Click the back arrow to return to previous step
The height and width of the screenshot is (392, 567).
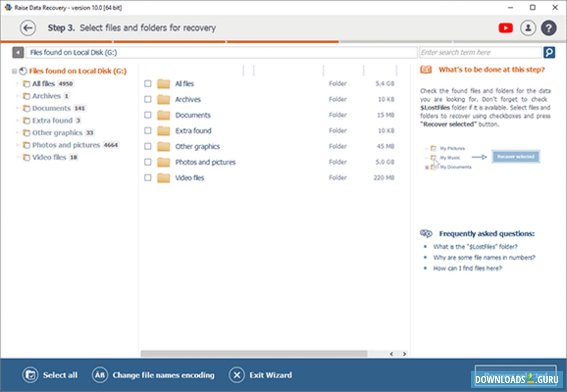[27, 28]
